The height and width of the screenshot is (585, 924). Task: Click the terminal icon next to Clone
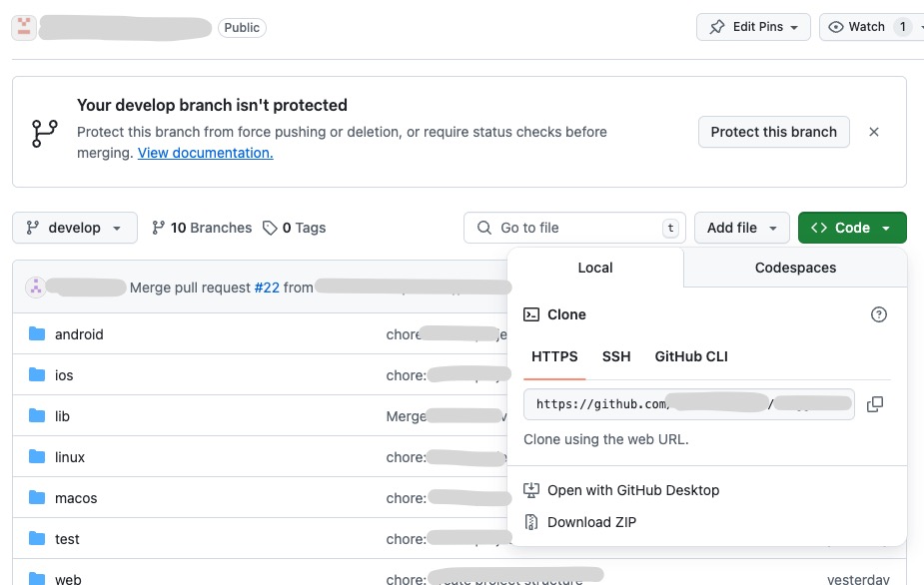[531, 314]
